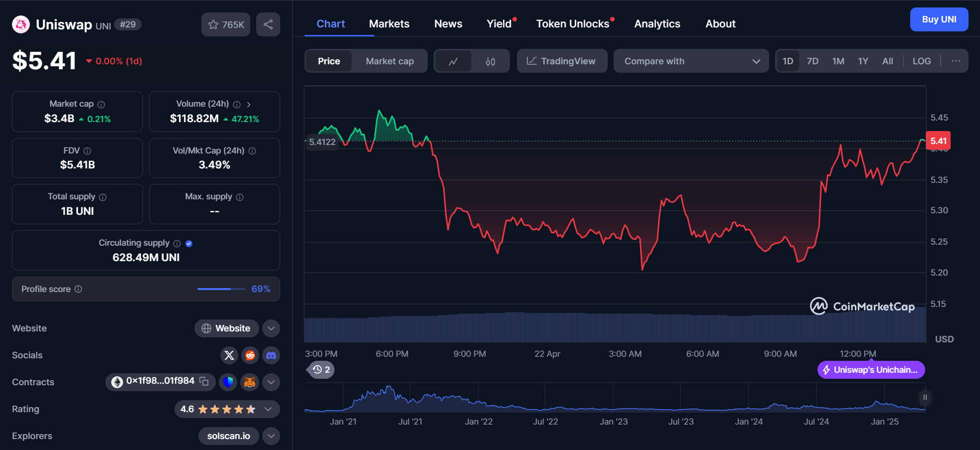
Task: Set chart range to All
Action: tap(887, 61)
